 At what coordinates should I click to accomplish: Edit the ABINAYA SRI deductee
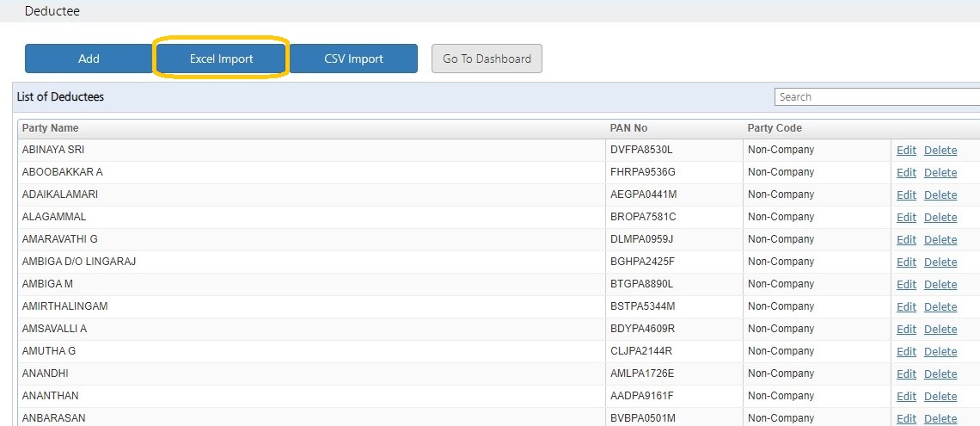[x=906, y=150]
